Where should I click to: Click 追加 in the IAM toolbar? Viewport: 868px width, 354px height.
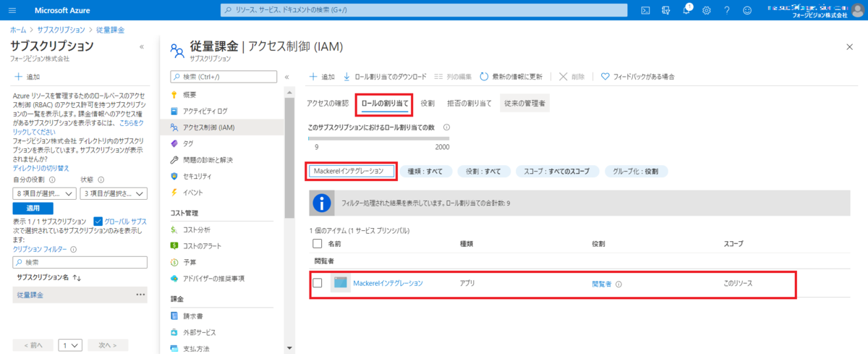pyautogui.click(x=322, y=76)
